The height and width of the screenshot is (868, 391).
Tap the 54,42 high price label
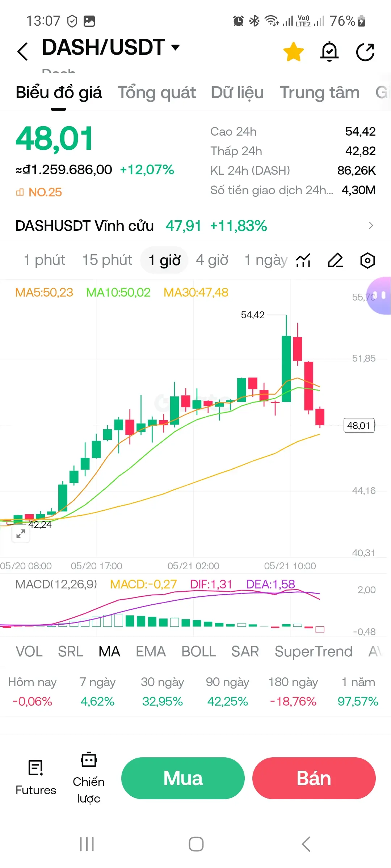click(253, 315)
